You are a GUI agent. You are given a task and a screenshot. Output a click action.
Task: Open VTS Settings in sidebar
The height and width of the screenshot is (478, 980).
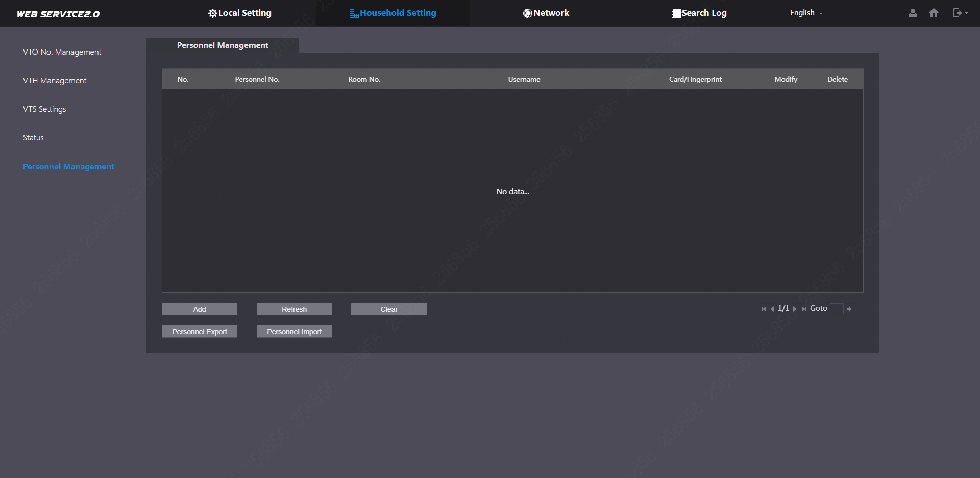point(44,109)
